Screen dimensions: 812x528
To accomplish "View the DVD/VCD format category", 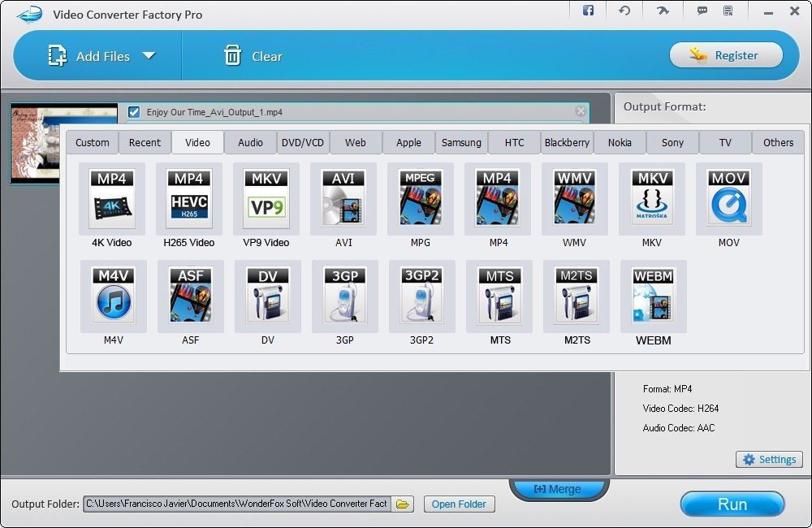I will tap(302, 142).
